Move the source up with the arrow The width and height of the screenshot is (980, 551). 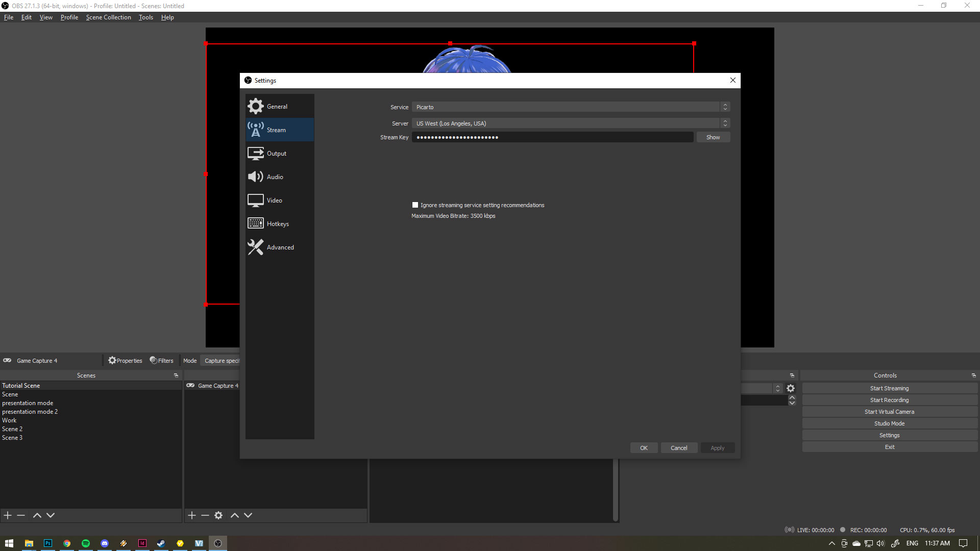(235, 515)
